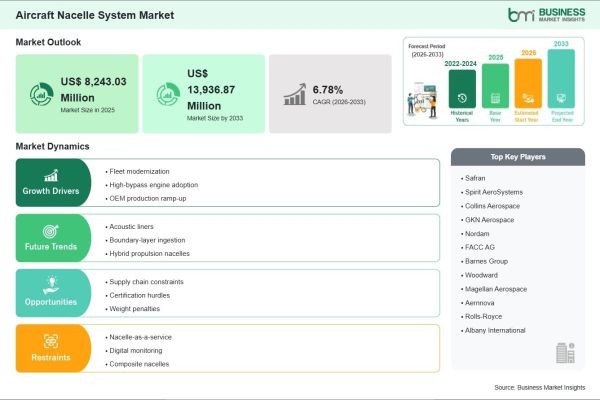The image size is (600, 400).
Task: Click the Composite nacelles bullet
Action: point(137,364)
